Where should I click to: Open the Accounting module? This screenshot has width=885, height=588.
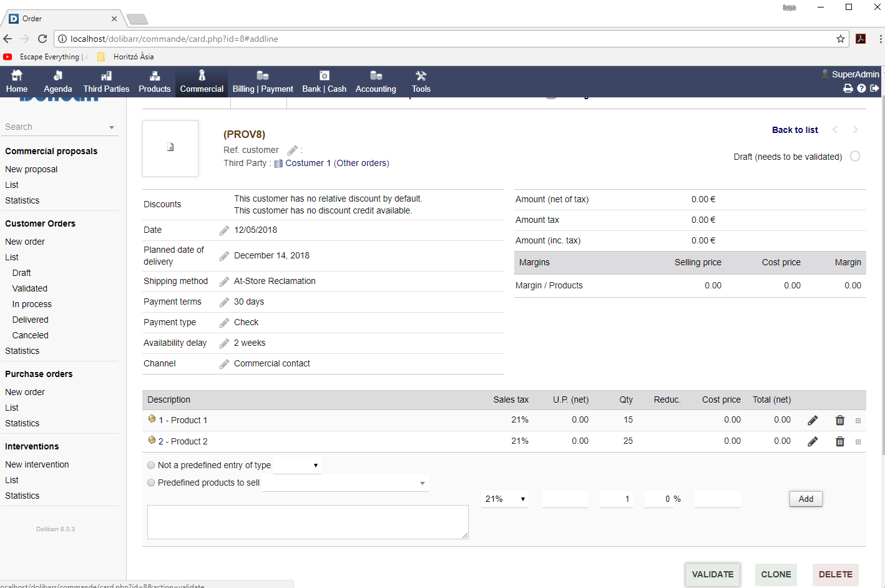click(376, 81)
